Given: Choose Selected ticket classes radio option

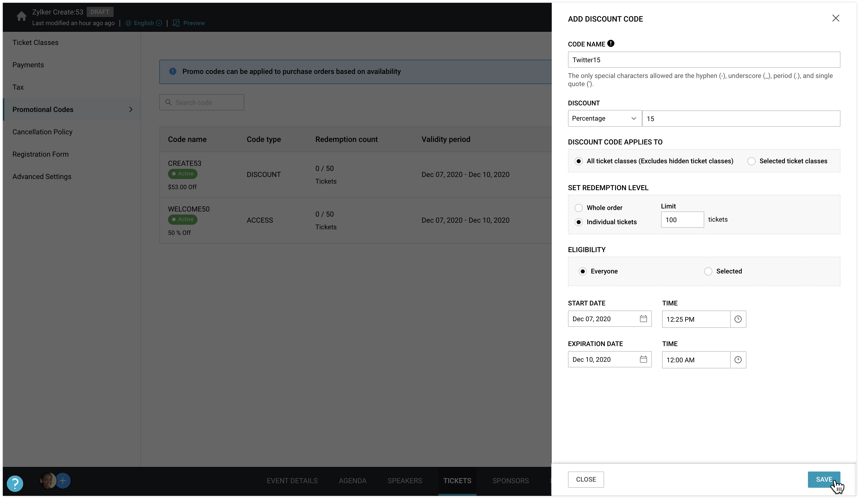Looking at the screenshot, I should (x=751, y=161).
